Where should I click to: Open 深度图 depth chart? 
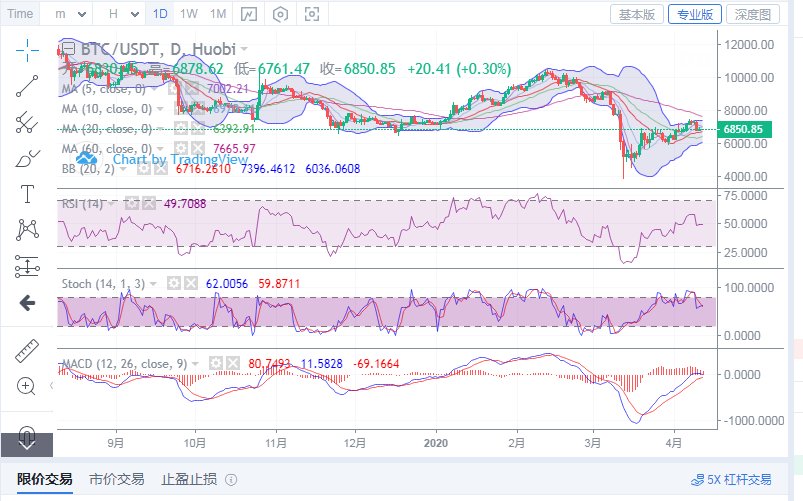click(753, 14)
